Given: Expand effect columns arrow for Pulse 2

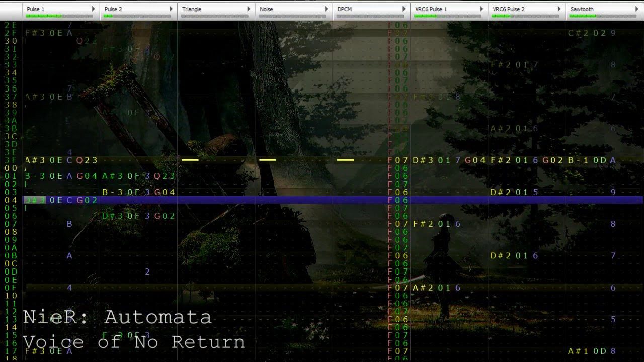Looking at the screenshot, I should point(171,9).
